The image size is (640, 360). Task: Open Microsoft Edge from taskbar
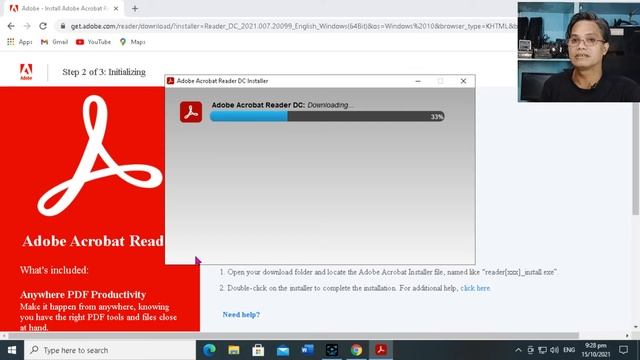[x=209, y=350]
